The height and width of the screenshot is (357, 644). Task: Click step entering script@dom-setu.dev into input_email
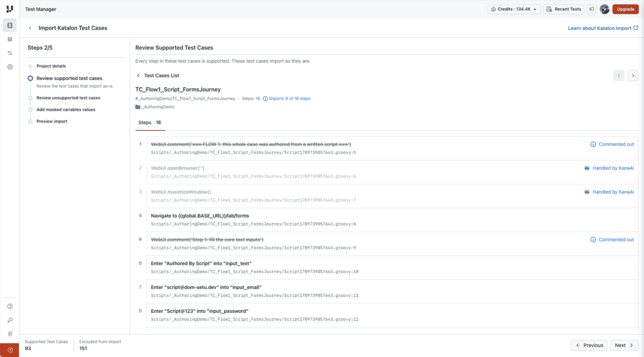pyautogui.click(x=206, y=287)
